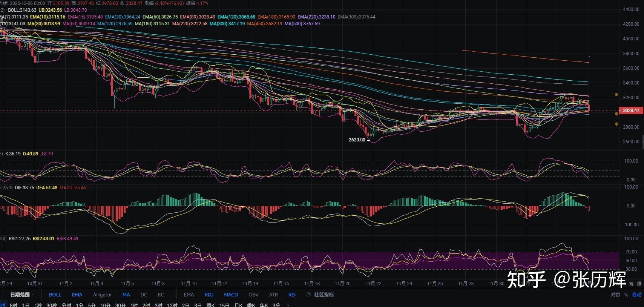644x307 pixels.
Task: Click the 自动 auto scale button
Action: (636, 295)
